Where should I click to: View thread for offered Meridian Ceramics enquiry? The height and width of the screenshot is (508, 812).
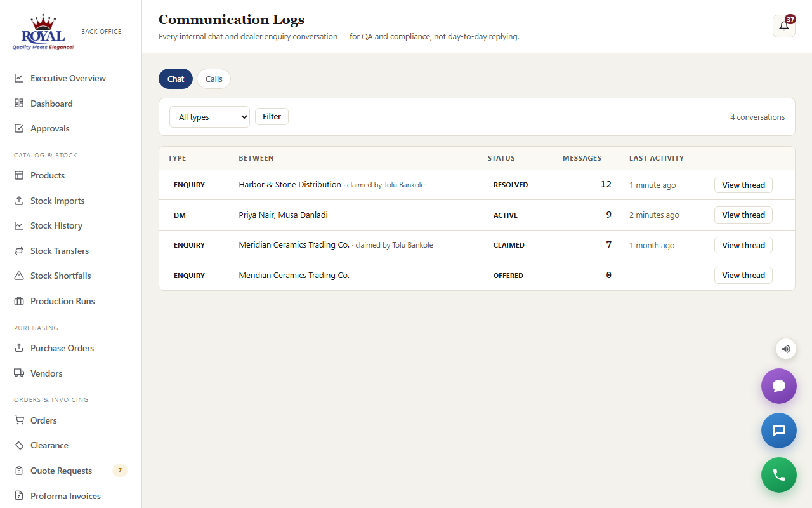tap(743, 275)
